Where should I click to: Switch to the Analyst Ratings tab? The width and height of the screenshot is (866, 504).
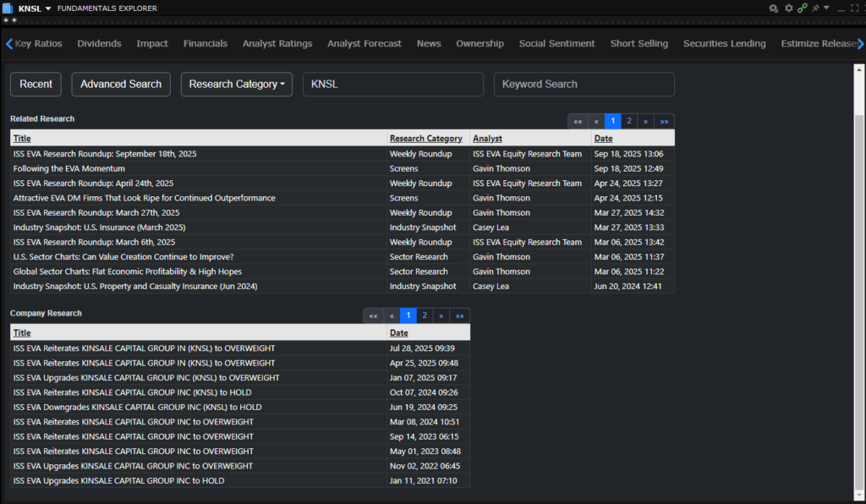pyautogui.click(x=277, y=44)
